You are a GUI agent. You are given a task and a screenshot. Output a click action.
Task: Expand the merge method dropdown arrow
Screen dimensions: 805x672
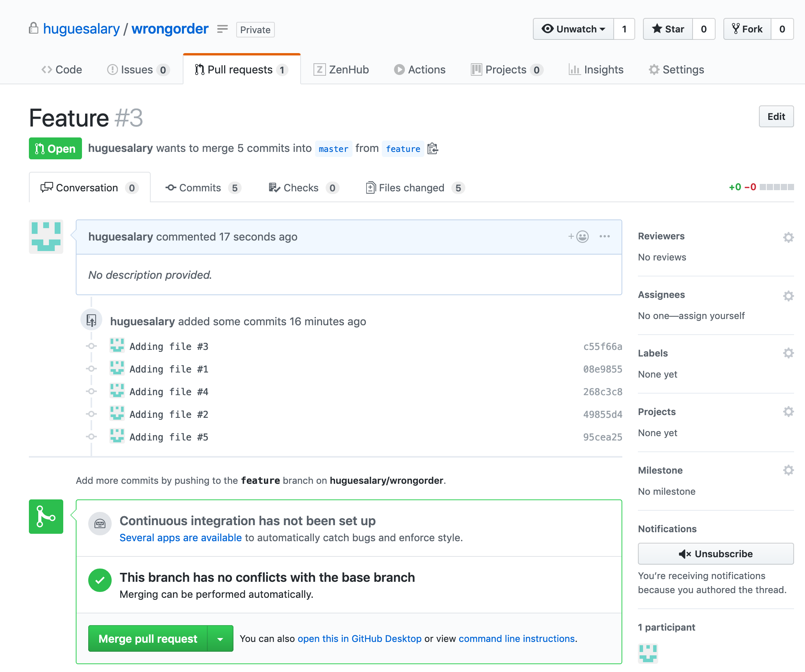[220, 639]
